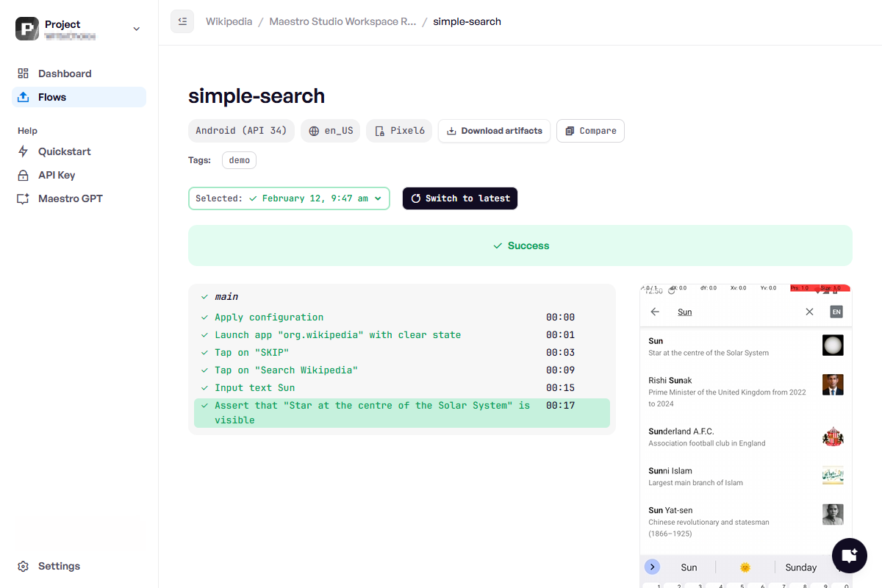Click the Download artifacts button
The height and width of the screenshot is (588, 882).
(494, 131)
